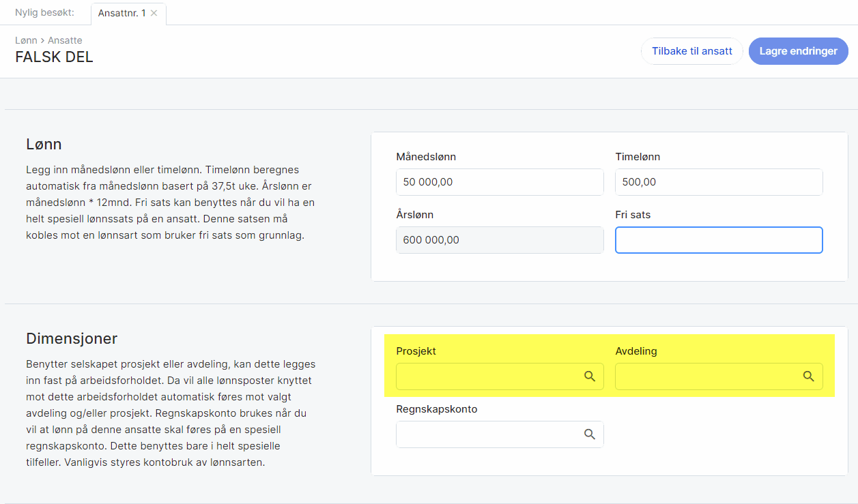This screenshot has width=858, height=504.
Task: Go to Lønn in the breadcrumb
Action: 26,40
